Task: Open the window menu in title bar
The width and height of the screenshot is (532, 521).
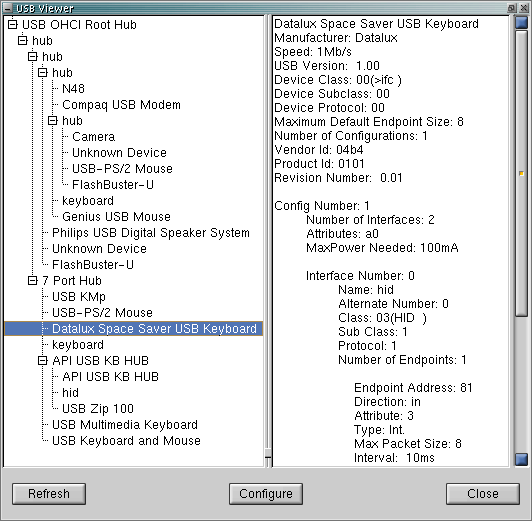Action: click(7, 8)
